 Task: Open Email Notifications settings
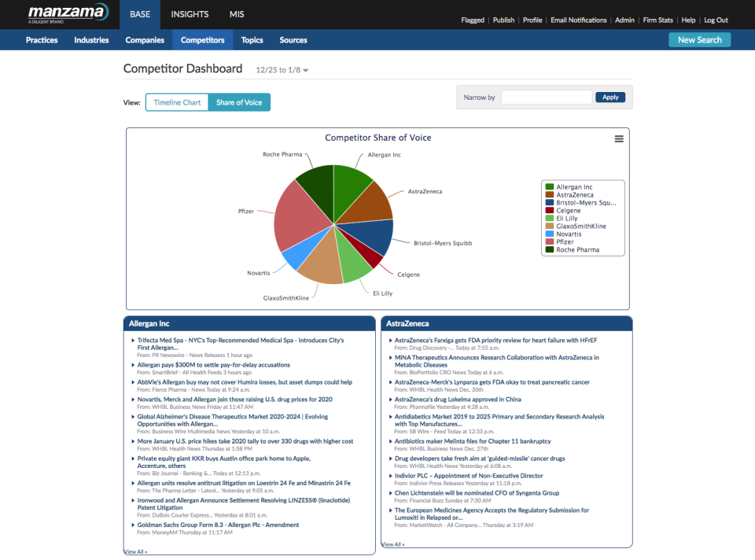[579, 20]
